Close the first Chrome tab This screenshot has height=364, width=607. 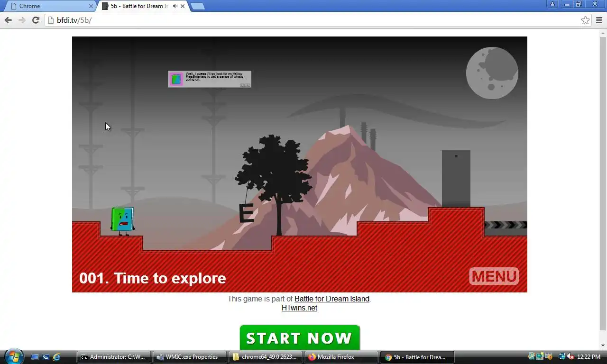[x=91, y=6]
